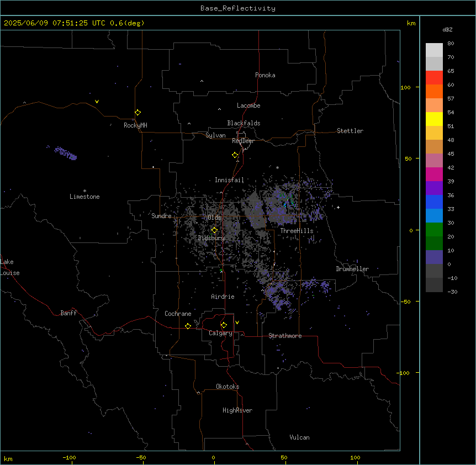Click the Cochrane city label

point(178,314)
